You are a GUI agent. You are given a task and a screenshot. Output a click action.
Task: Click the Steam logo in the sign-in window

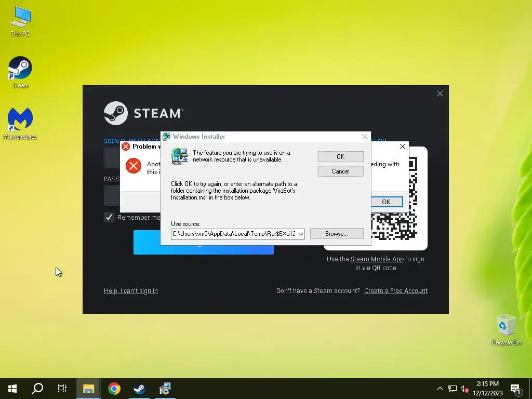tap(143, 113)
